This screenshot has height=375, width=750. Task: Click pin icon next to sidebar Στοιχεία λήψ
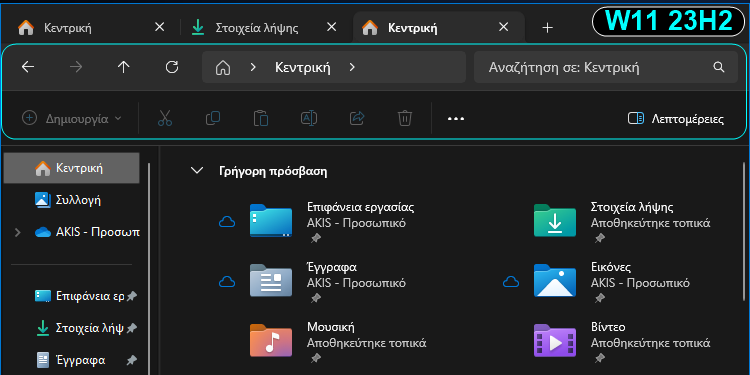click(x=131, y=328)
